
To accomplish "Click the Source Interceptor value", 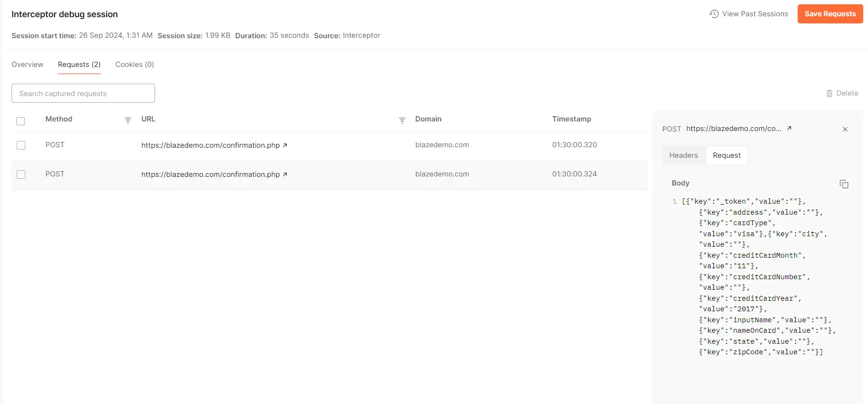I will pyautogui.click(x=362, y=35).
